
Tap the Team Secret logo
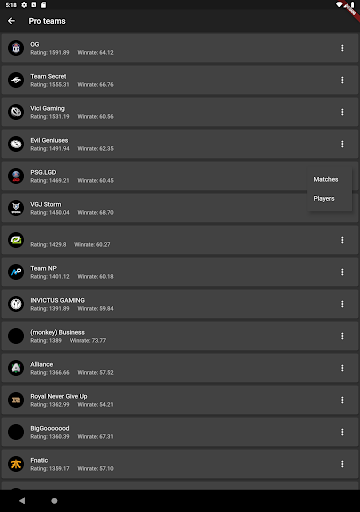tap(16, 80)
